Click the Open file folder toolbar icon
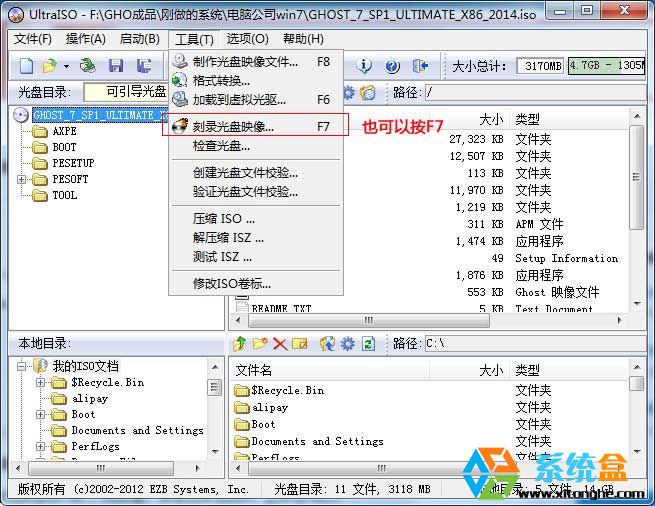Screen dimensions: 655x506 pyautogui.click(x=49, y=66)
